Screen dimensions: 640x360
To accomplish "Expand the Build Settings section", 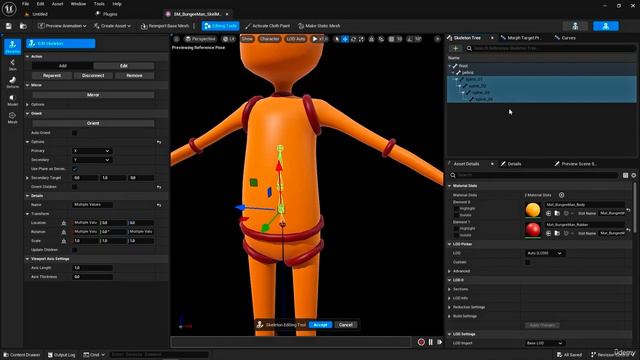I will click(450, 316).
